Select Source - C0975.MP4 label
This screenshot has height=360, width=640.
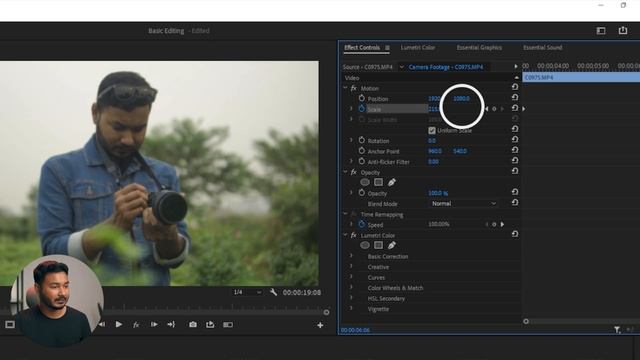(367, 67)
